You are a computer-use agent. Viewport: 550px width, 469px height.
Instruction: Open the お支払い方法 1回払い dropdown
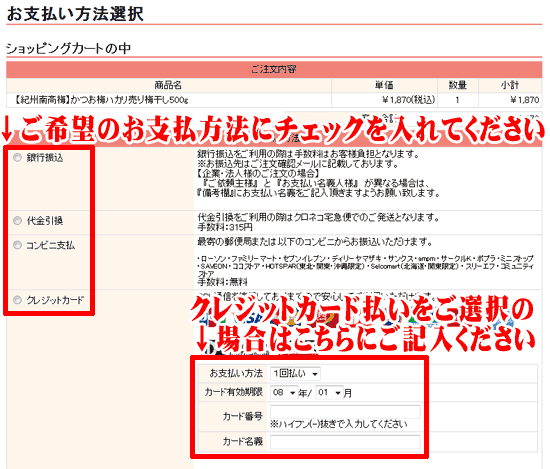coord(295,374)
